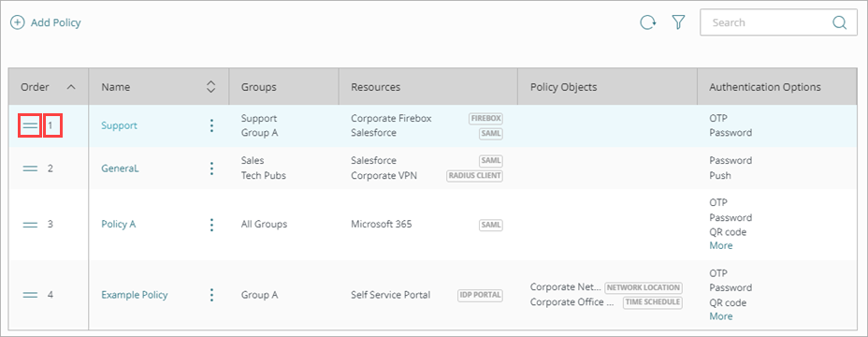868x337 pixels.
Task: Click the NETWORK LOCATION tag
Action: 644,287
